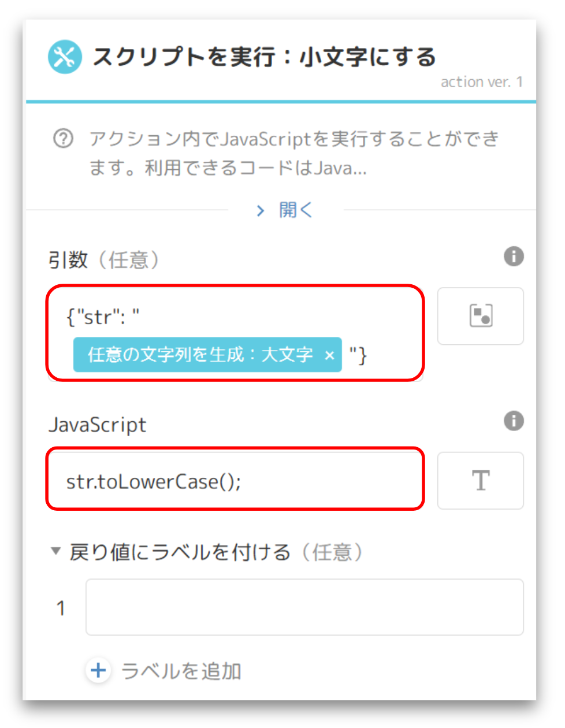Click the action title スクリプトを実行：小文字にする
Image resolution: width=565 pixels, height=728 pixels.
tap(263, 57)
